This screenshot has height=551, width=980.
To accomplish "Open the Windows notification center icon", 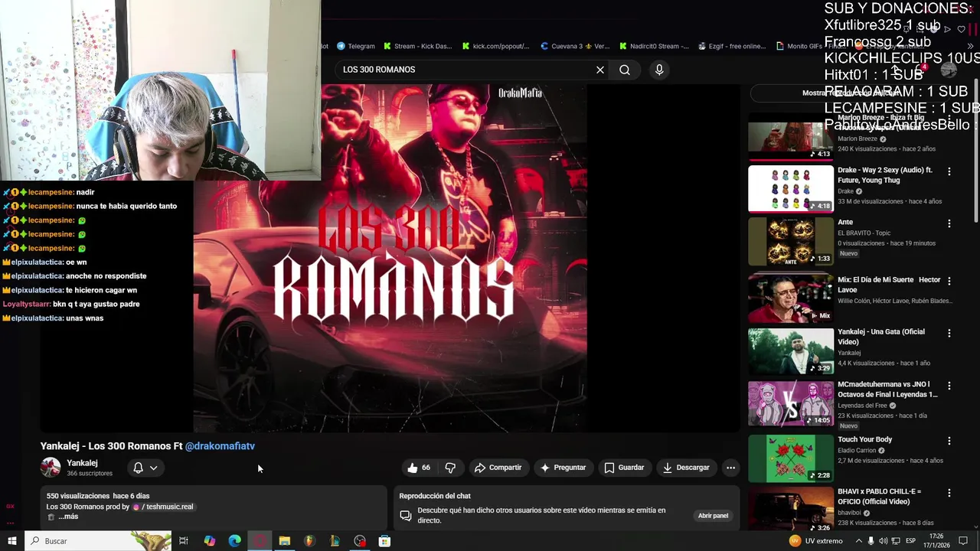I will (x=963, y=541).
